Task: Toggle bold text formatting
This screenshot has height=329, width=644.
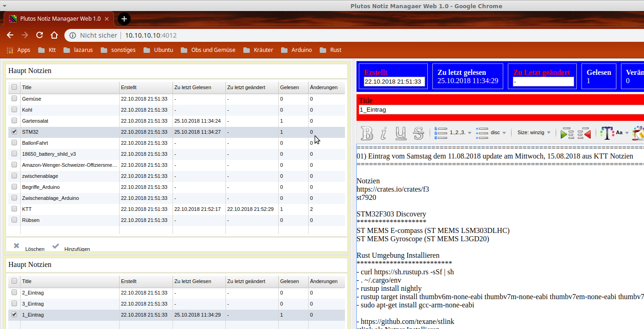Action: (x=367, y=133)
